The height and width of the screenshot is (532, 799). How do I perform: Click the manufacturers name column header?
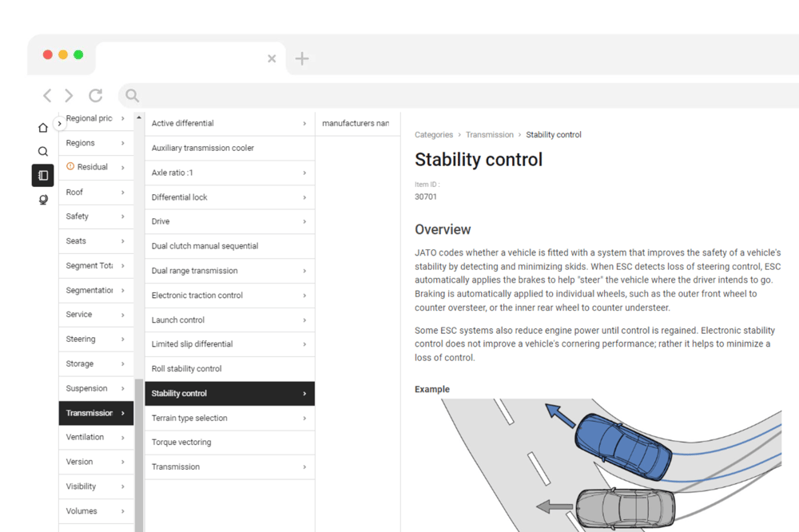pyautogui.click(x=357, y=122)
